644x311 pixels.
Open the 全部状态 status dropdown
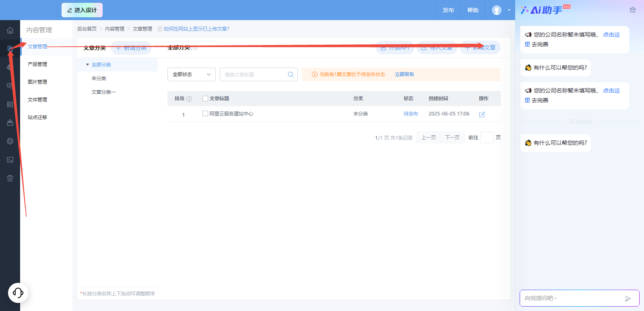pos(191,74)
